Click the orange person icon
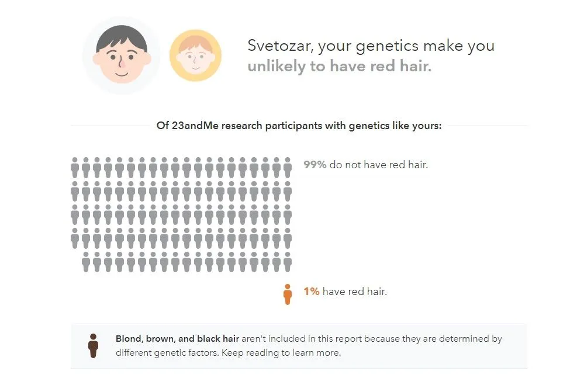 tap(287, 294)
